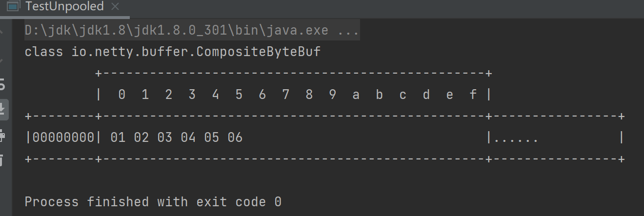The image size is (644, 216).
Task: Click the 01 byte in the hex row
Action: pos(118,137)
